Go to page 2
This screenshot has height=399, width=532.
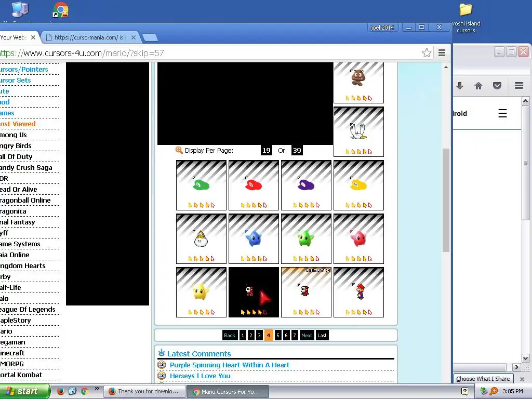point(251,335)
